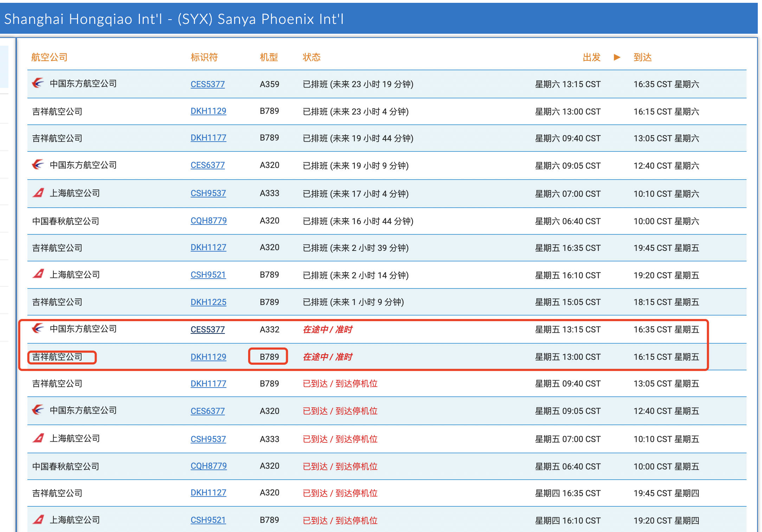This screenshot has height=532, width=762.
Task: Click status 已排班 (未来 1 小时 9 分钟)
Action: (x=353, y=302)
